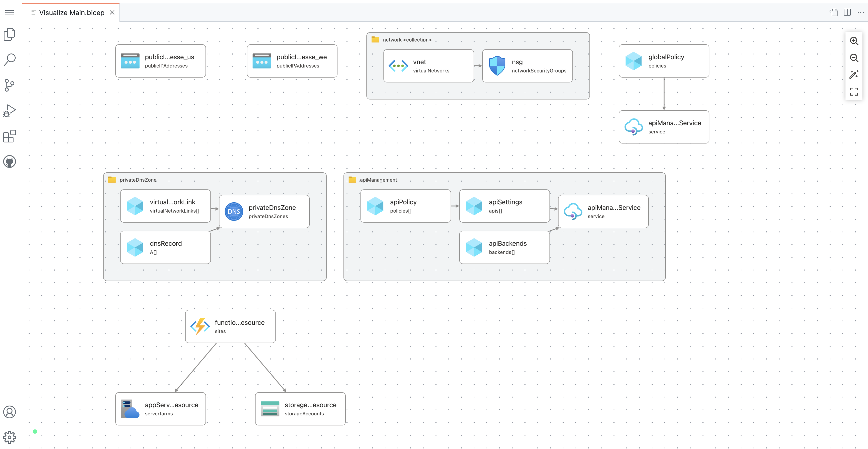The image size is (868, 449).
Task: Open the Explorer view icon
Action: [x=10, y=34]
